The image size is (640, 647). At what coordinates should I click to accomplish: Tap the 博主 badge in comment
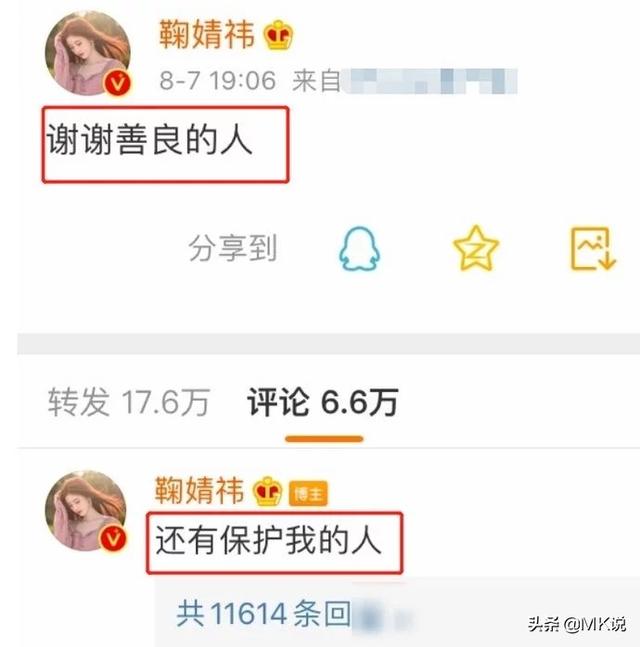308,493
